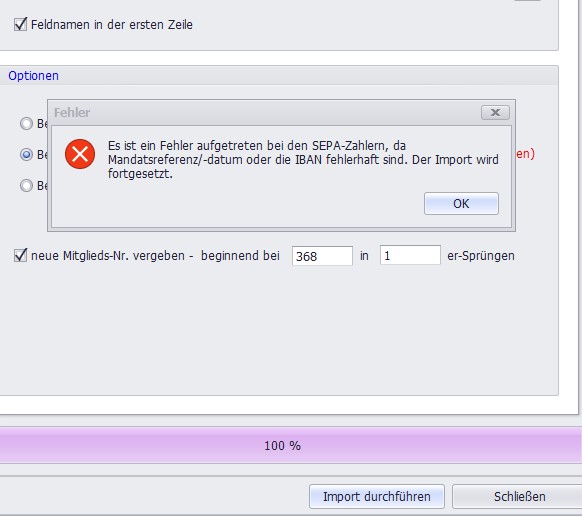Click the red error icon in the Fehler dialog
The width and height of the screenshot is (582, 516).
click(x=80, y=154)
